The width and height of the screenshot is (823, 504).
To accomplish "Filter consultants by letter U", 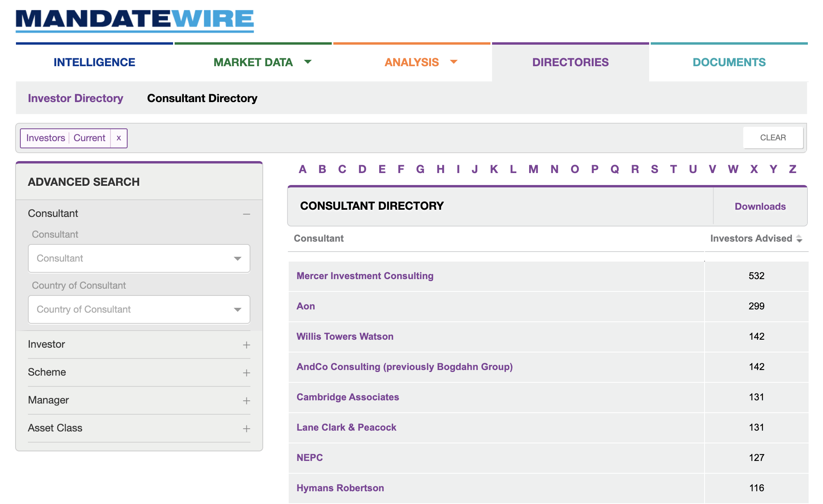I will tap(693, 169).
